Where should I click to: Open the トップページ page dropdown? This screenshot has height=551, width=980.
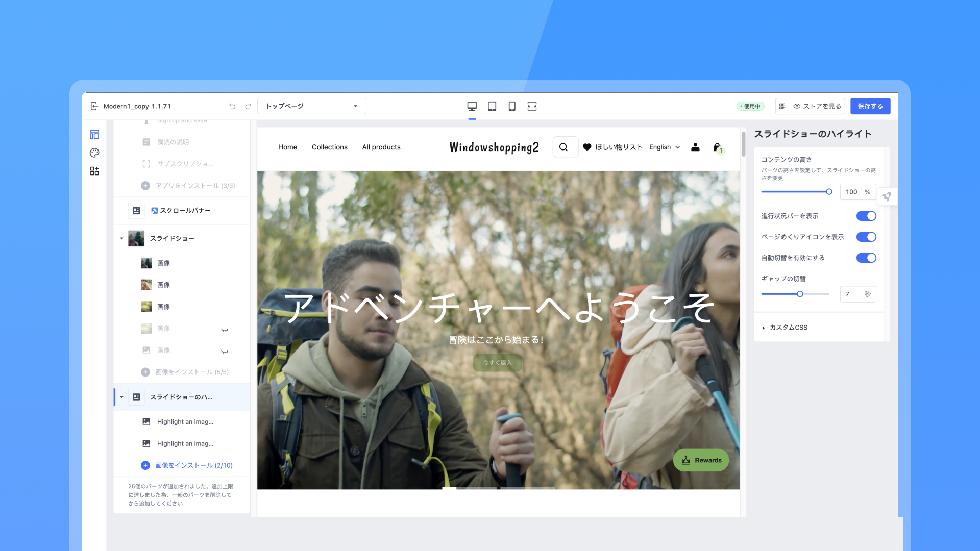coord(311,106)
